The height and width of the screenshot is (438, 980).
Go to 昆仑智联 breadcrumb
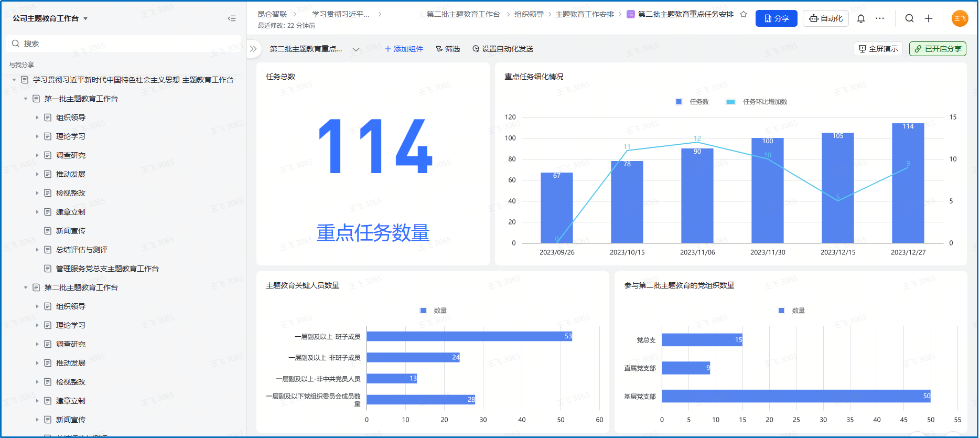pyautogui.click(x=272, y=14)
